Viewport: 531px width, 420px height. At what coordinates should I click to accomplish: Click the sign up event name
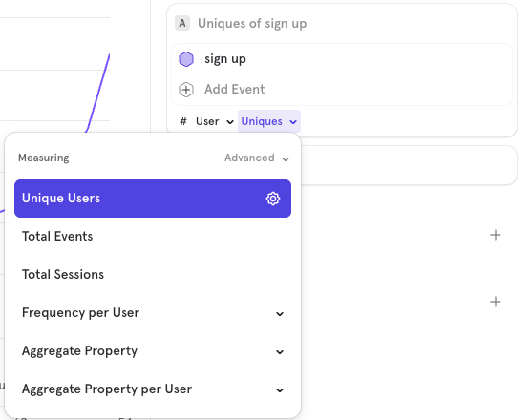coord(225,59)
